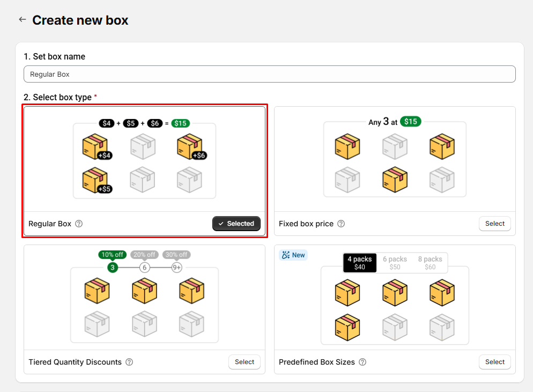This screenshot has width=533, height=392.
Task: Select the Predefined Box Sizes type
Action: [x=494, y=362]
